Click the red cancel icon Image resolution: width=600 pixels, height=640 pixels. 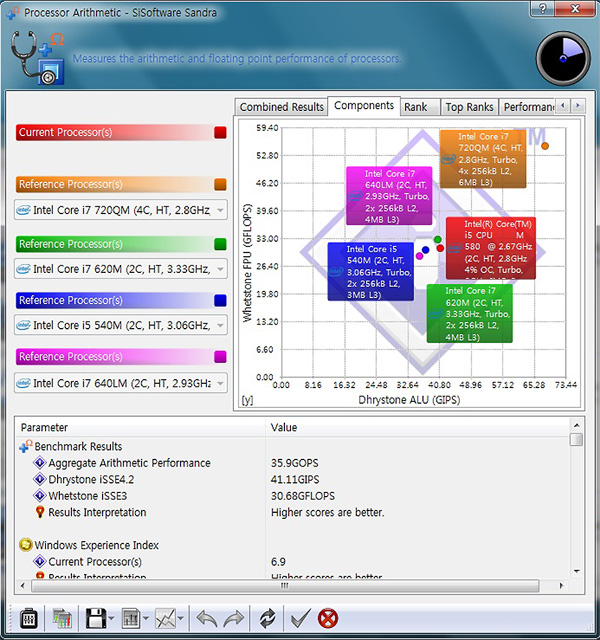point(328,618)
